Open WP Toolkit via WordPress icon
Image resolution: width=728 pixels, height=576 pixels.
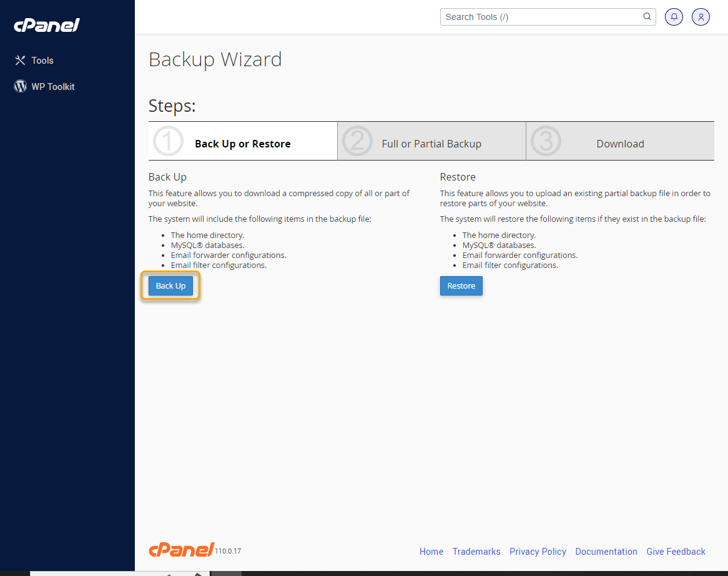tap(20, 86)
